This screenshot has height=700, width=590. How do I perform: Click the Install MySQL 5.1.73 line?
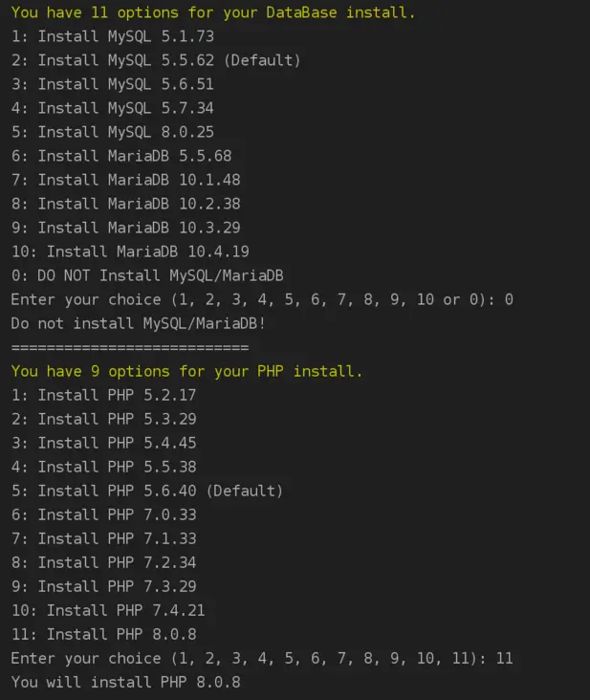pos(113,36)
